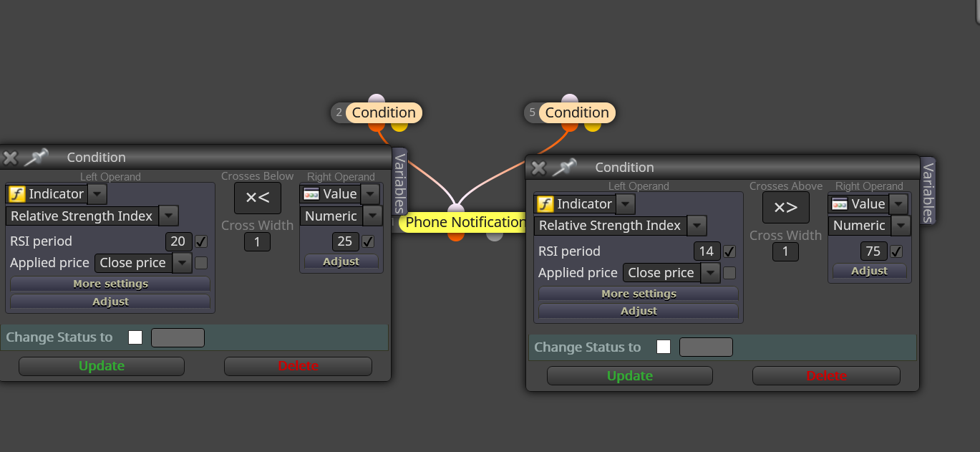Close the left Condition panel (Crosses Below)
Viewport: 980px width, 452px height.
(10, 158)
